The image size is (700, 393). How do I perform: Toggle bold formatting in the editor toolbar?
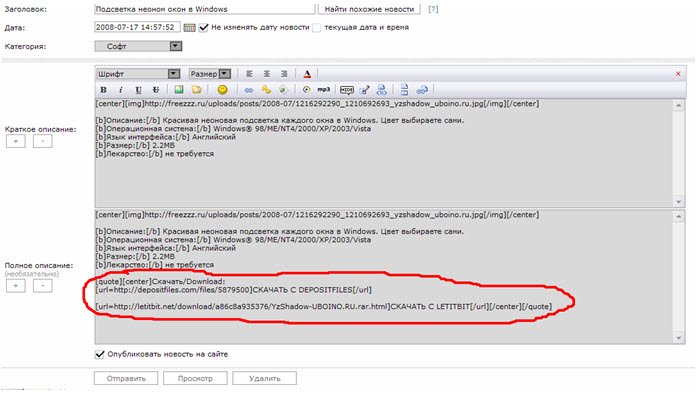coord(104,90)
